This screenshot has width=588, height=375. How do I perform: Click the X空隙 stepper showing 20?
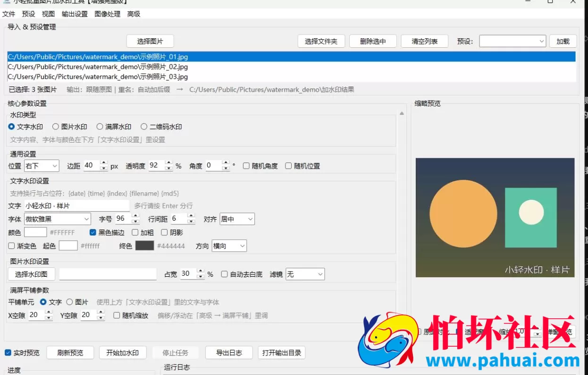[41, 315]
